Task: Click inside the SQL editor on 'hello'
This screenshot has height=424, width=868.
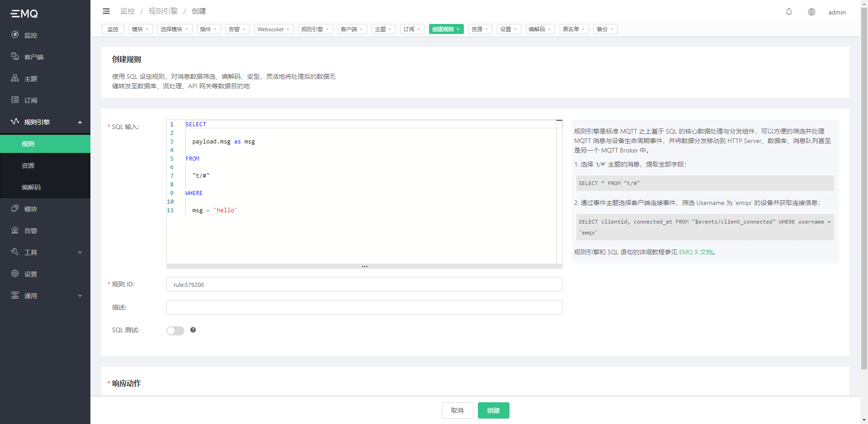Action: (225, 210)
